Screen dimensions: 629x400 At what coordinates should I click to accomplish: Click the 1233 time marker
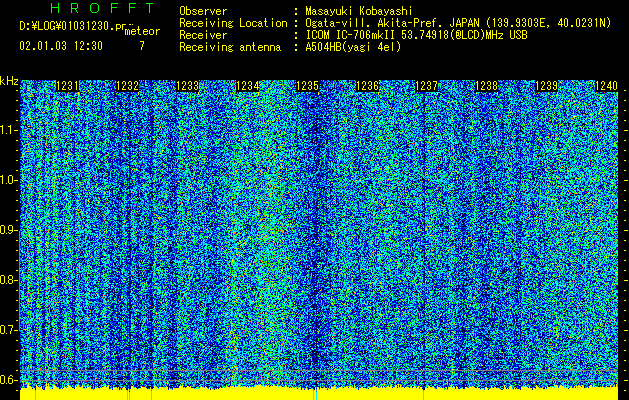point(187,86)
